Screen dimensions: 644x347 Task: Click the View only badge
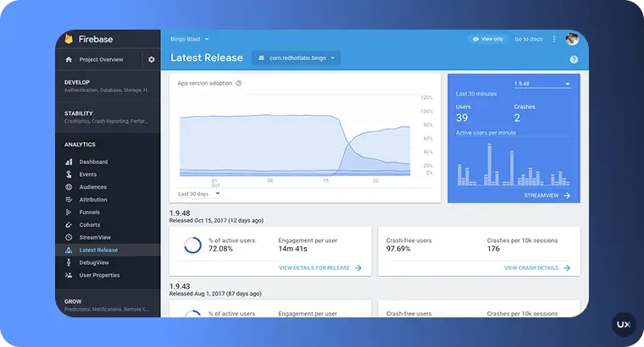[x=488, y=39]
